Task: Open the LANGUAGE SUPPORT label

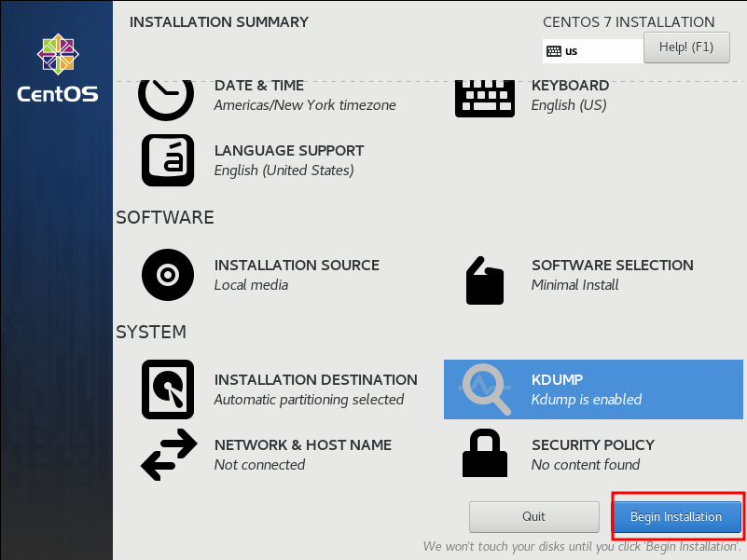Action: coord(289,150)
